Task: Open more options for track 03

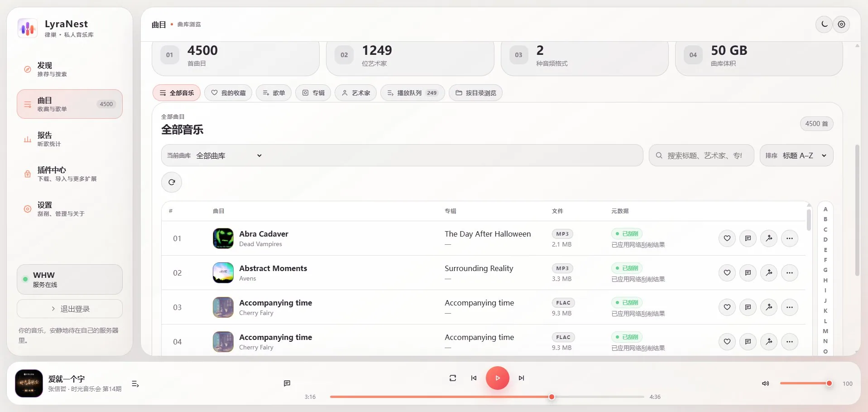Action: (790, 307)
